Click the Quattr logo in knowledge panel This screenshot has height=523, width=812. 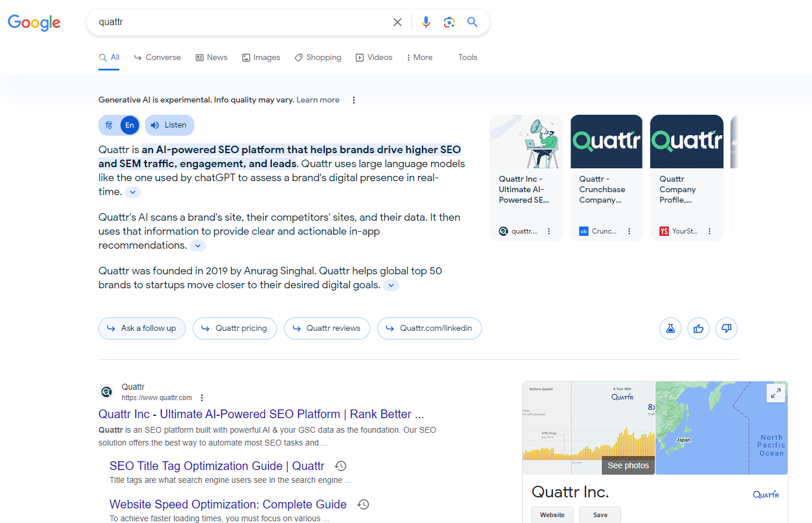click(766, 494)
